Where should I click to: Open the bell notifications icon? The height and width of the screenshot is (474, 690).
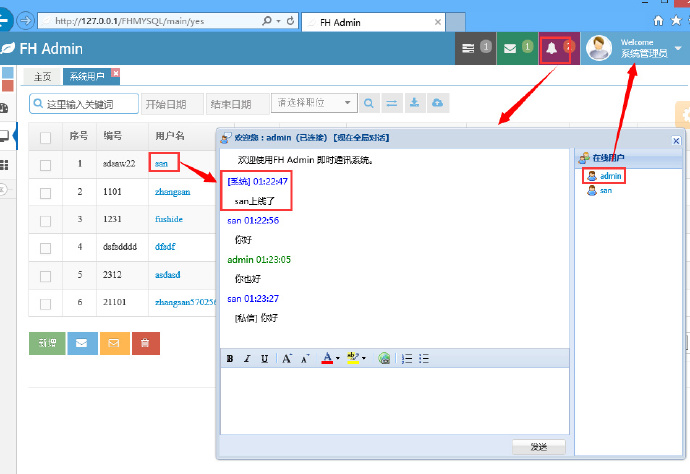click(551, 48)
